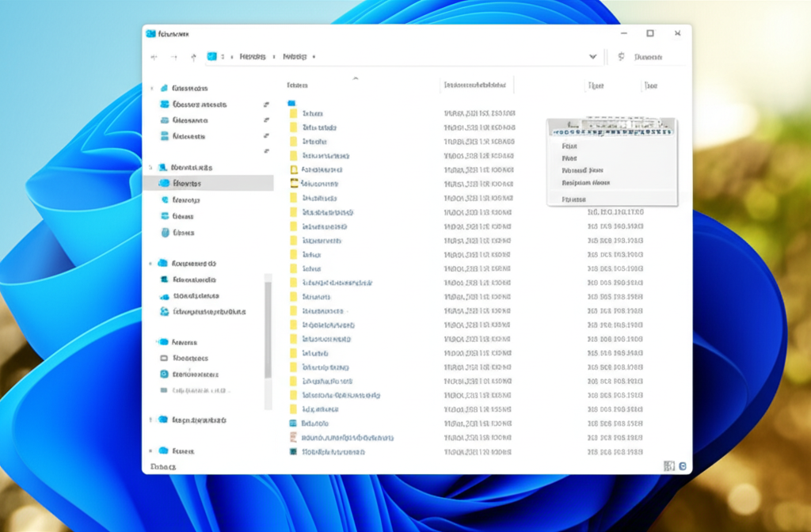This screenshot has height=532, width=811.
Task: Click the File Explorer icon in the title bar
Action: click(150, 33)
